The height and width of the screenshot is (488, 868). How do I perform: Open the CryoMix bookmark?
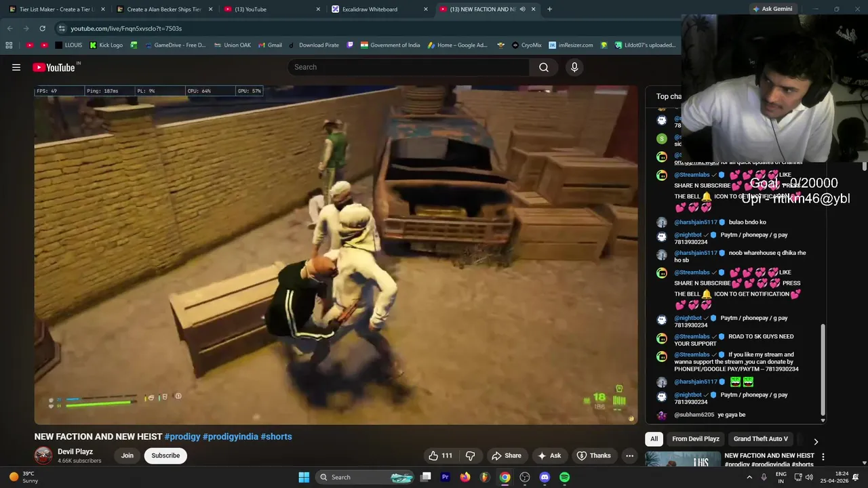[526, 45]
